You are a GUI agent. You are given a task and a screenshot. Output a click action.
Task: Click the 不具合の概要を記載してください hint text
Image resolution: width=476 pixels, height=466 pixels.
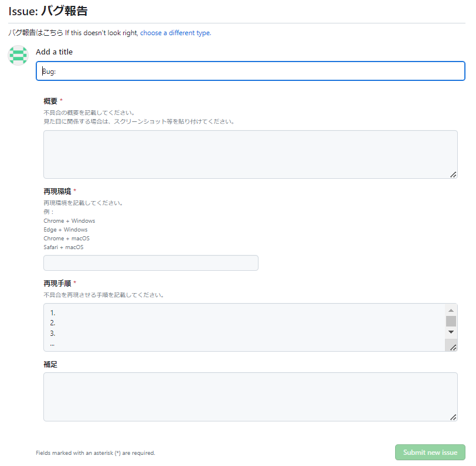tap(89, 113)
